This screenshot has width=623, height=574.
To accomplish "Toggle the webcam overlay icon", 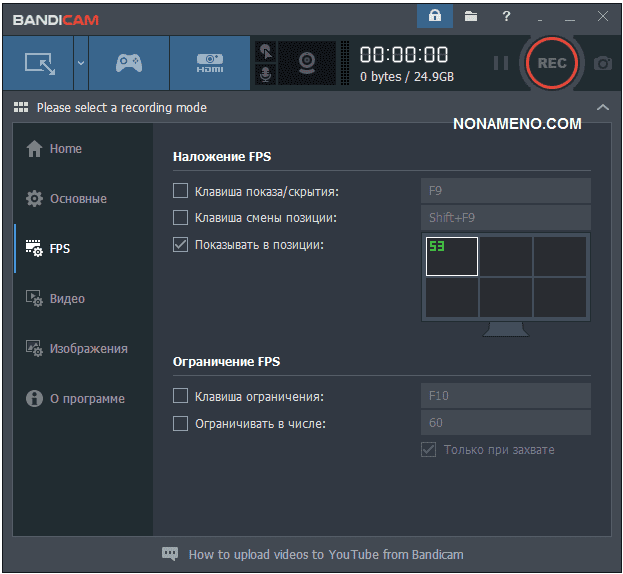I will pos(307,63).
